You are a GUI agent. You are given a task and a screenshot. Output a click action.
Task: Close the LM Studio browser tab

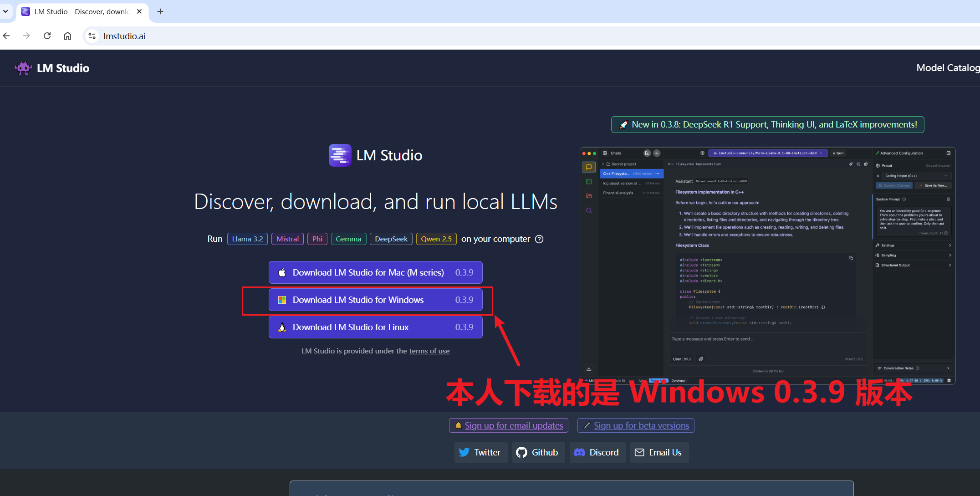139,11
